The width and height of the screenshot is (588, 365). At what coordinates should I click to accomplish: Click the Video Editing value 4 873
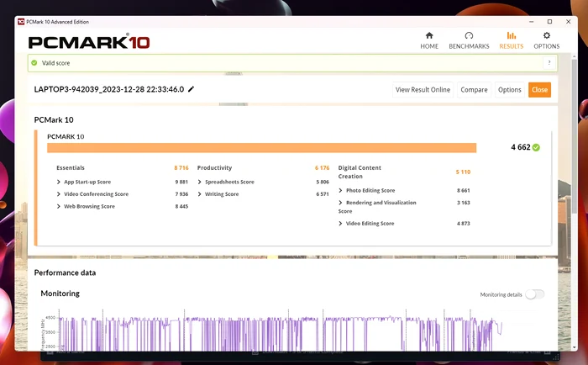(464, 224)
